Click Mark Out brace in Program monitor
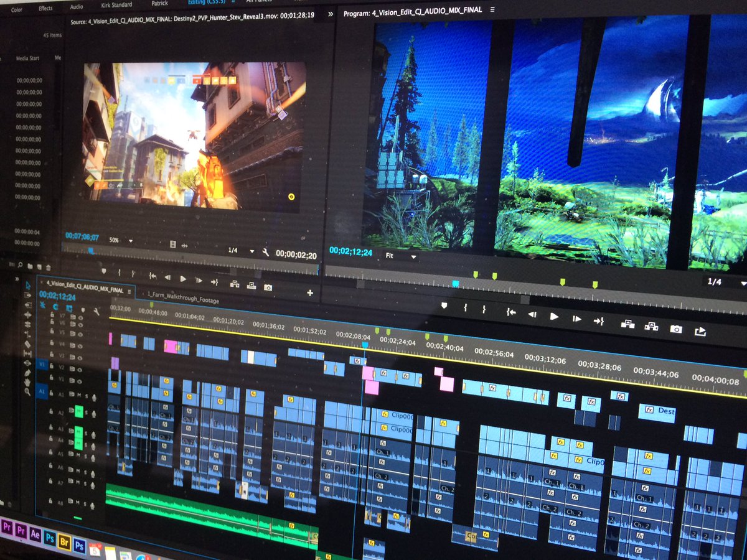The height and width of the screenshot is (560, 747). click(x=484, y=309)
